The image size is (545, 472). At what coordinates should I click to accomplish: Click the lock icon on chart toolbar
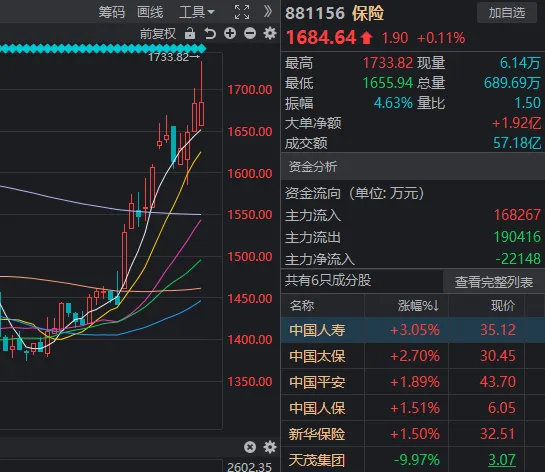[190, 34]
